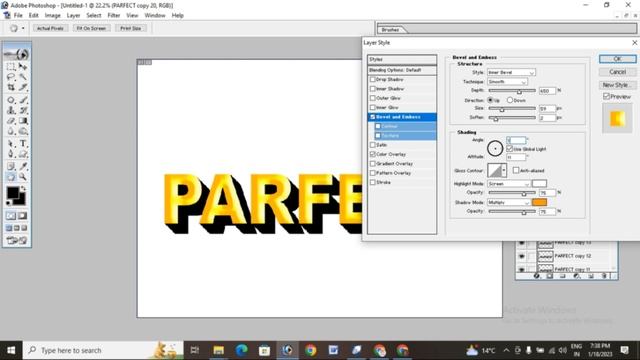Toggle Use Global Light checkbox

pos(509,149)
